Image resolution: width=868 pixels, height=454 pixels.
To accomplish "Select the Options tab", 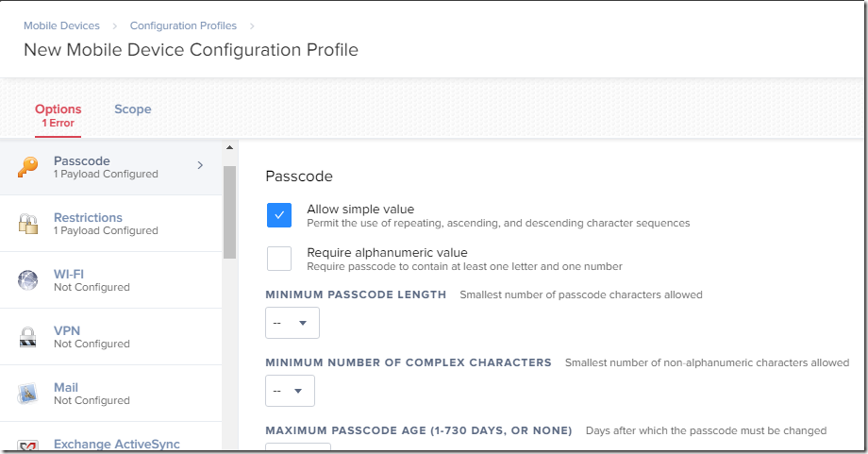I will tap(58, 115).
